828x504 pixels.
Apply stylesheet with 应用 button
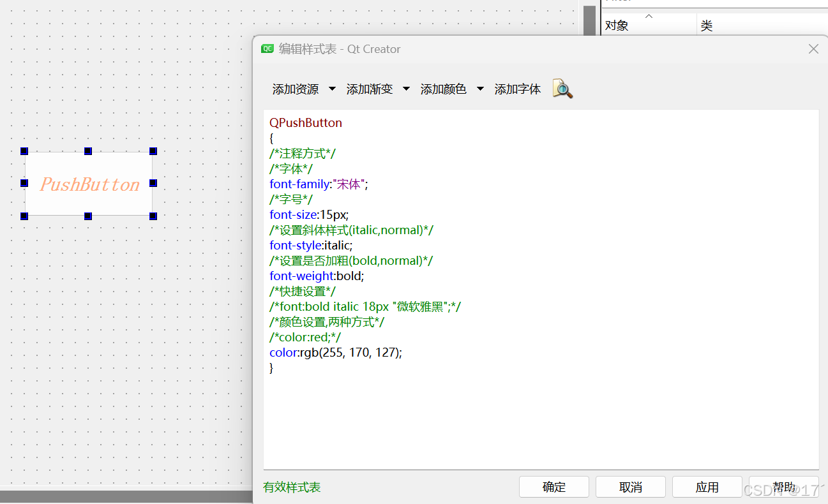[707, 487]
